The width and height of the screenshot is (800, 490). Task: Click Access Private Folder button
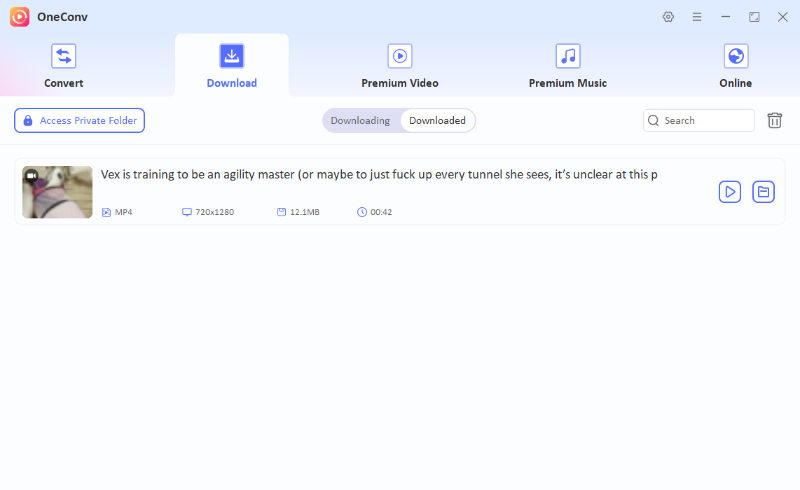(x=80, y=120)
